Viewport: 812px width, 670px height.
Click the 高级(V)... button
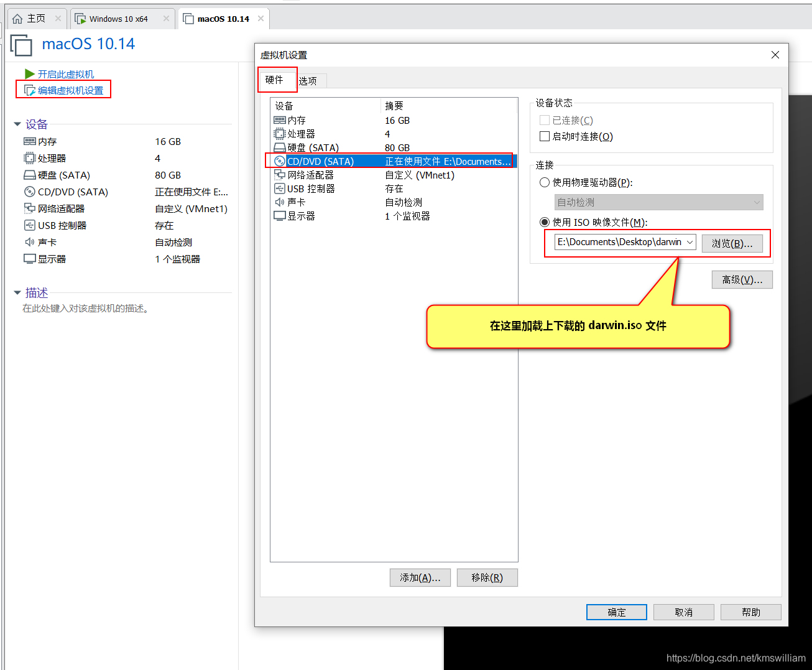click(742, 280)
